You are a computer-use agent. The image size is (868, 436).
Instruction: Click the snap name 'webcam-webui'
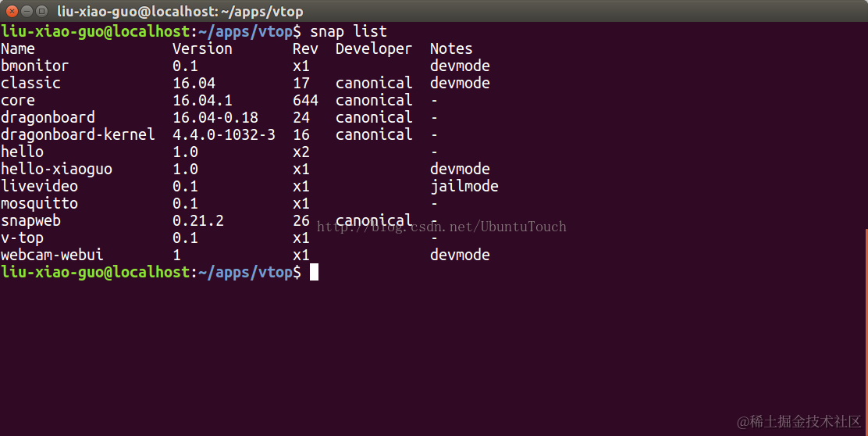52,255
